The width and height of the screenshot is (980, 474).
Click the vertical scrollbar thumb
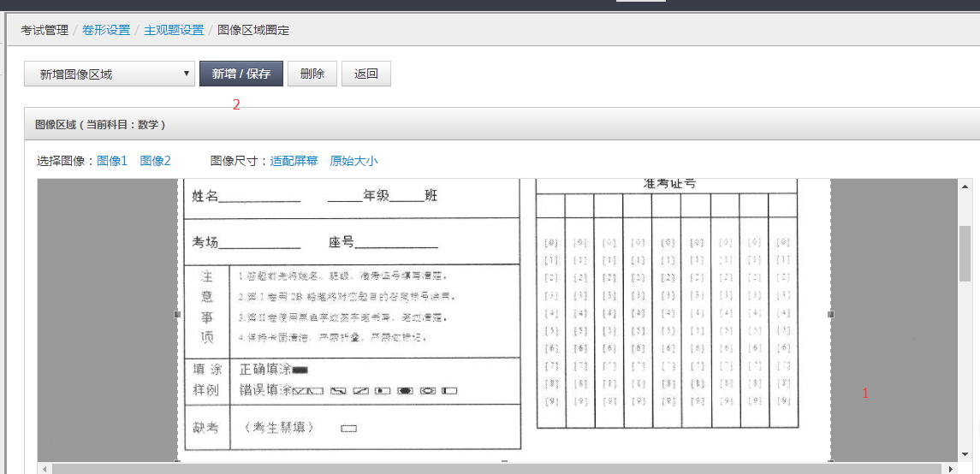click(x=965, y=253)
